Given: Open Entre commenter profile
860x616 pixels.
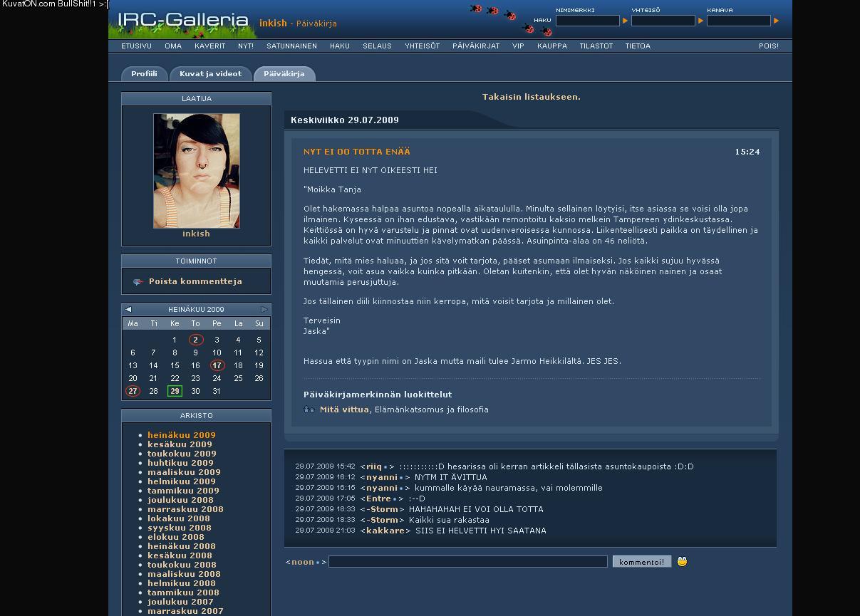Looking at the screenshot, I should [378, 498].
